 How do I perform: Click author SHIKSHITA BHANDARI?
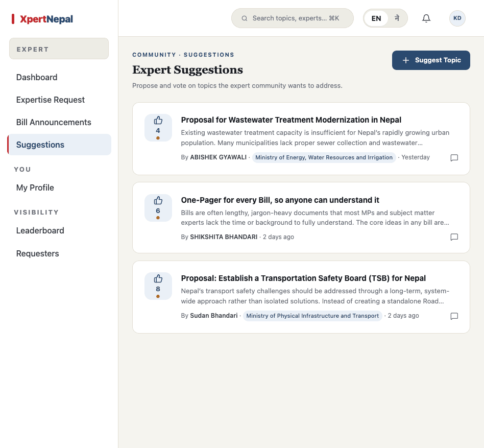pos(224,237)
